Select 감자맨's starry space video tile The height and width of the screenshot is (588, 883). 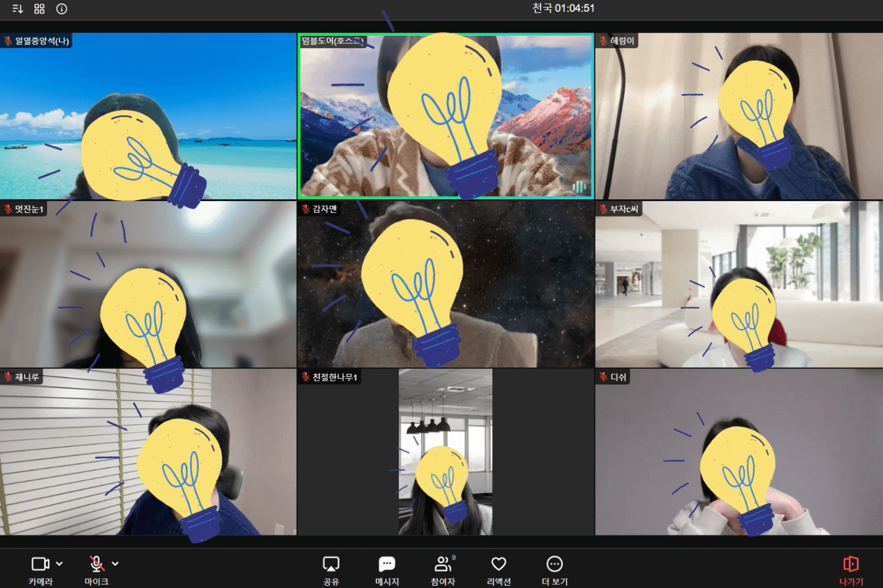(446, 285)
